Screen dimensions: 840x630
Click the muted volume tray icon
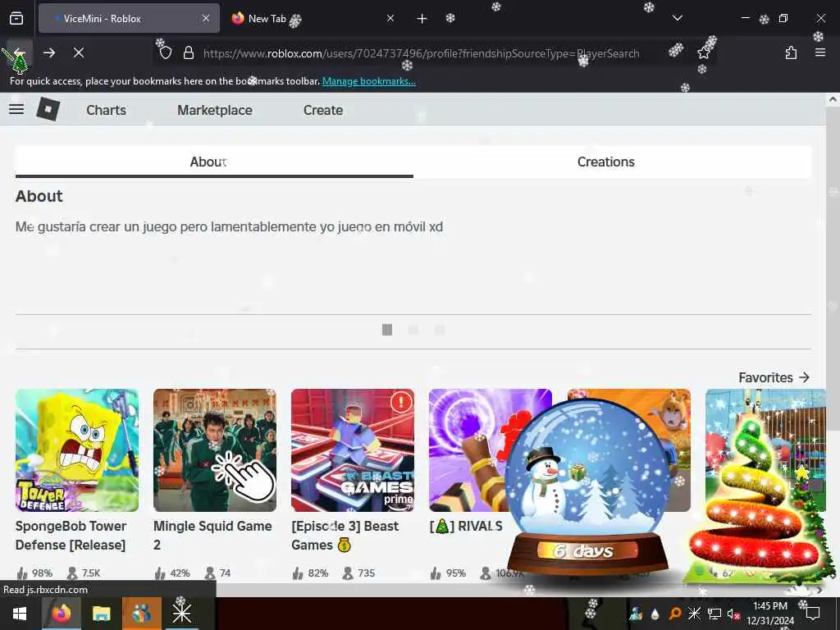[x=733, y=614]
